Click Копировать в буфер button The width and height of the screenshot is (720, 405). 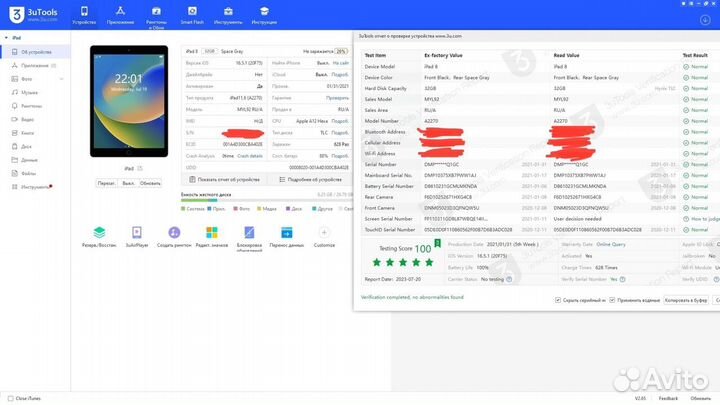(686, 300)
